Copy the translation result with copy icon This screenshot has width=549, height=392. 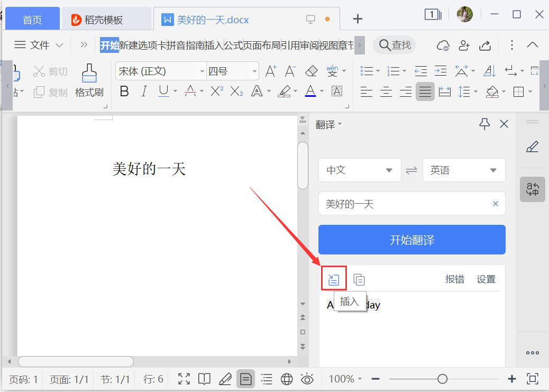(359, 279)
